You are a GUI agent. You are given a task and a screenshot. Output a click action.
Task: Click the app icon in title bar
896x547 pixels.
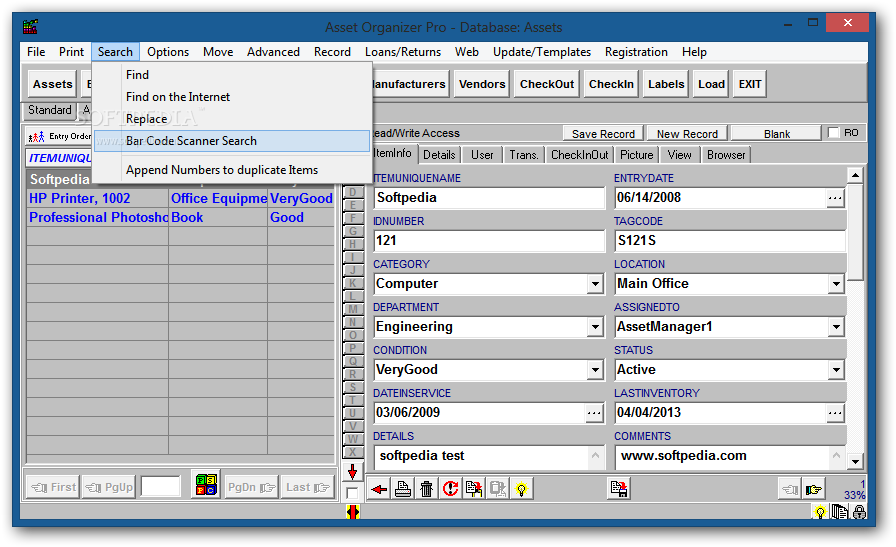click(x=30, y=26)
